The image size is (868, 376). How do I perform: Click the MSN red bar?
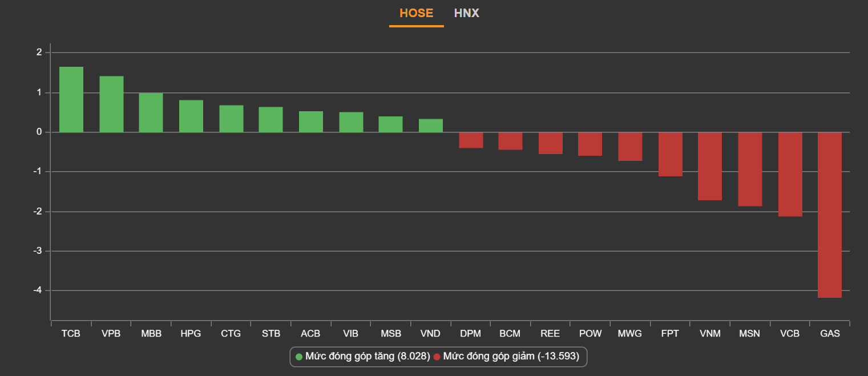pyautogui.click(x=750, y=169)
